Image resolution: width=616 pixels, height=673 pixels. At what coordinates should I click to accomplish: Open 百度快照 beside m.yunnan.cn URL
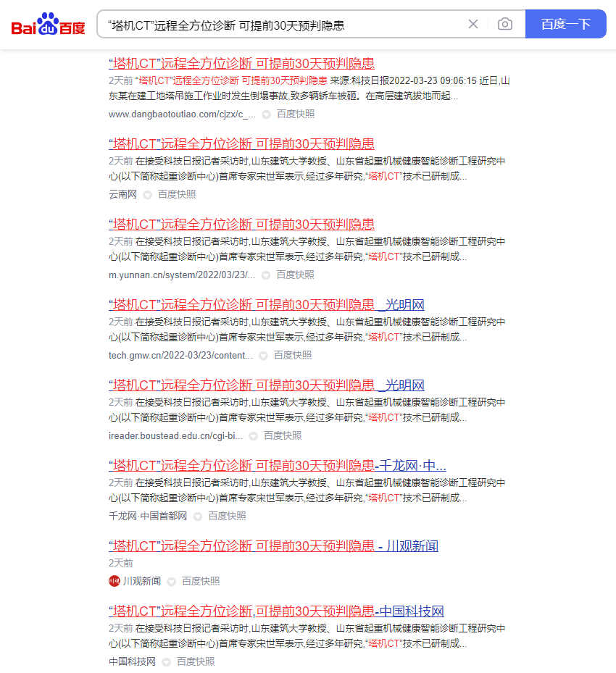coord(296,275)
